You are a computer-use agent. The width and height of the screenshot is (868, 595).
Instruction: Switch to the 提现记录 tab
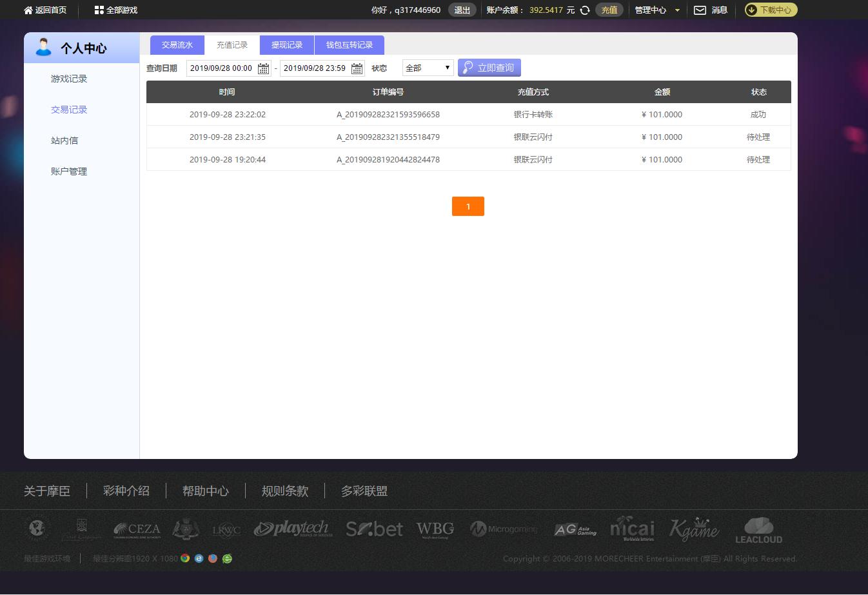286,44
